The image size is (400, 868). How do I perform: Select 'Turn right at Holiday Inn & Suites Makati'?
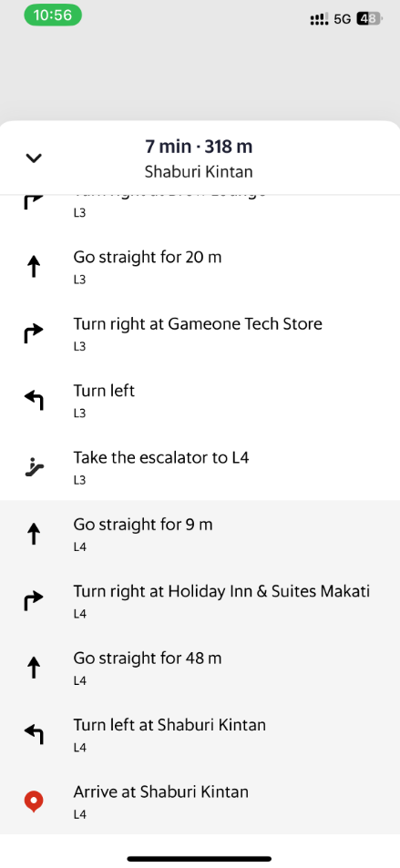point(200,601)
